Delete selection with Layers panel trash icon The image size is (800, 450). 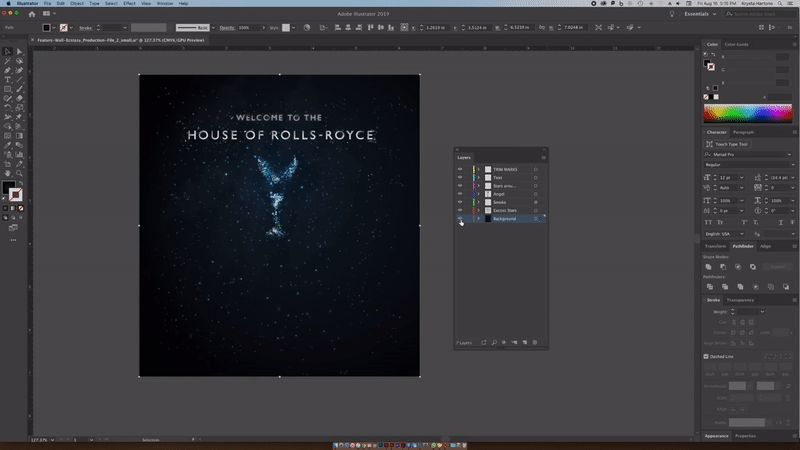pyautogui.click(x=535, y=342)
